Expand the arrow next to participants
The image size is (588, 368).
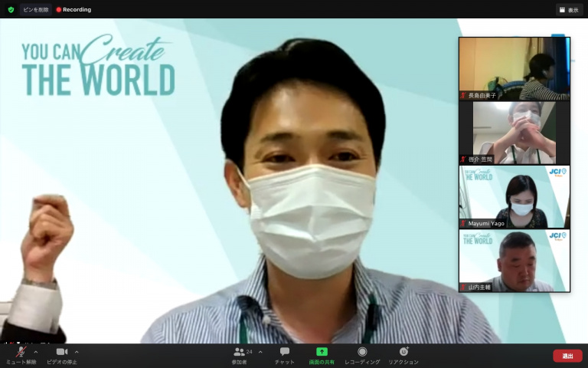pos(260,352)
